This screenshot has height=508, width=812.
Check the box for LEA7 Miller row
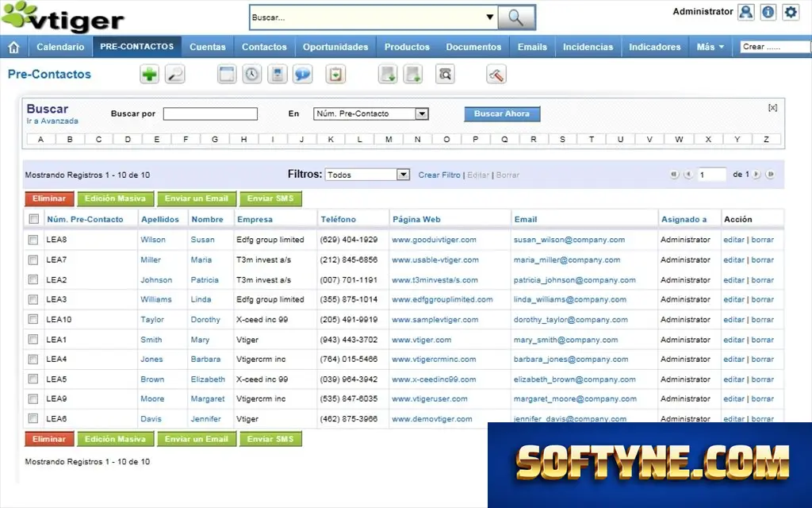33,260
